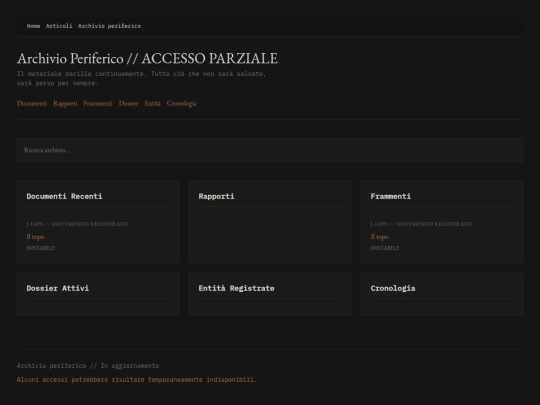Image resolution: width=540 pixels, height=405 pixels.
Task: Select the Archivio periferico breadcrumb
Action: point(109,26)
